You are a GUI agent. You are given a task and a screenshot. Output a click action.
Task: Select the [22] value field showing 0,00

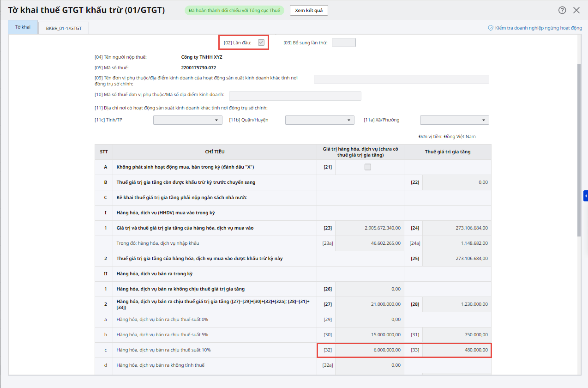(457, 182)
